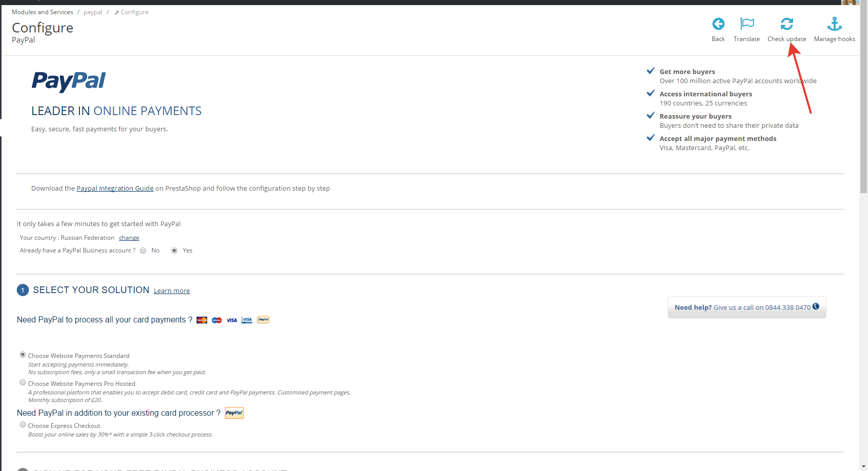Click the SELECT YOUR SOLUTION heading

pyautogui.click(x=91, y=290)
